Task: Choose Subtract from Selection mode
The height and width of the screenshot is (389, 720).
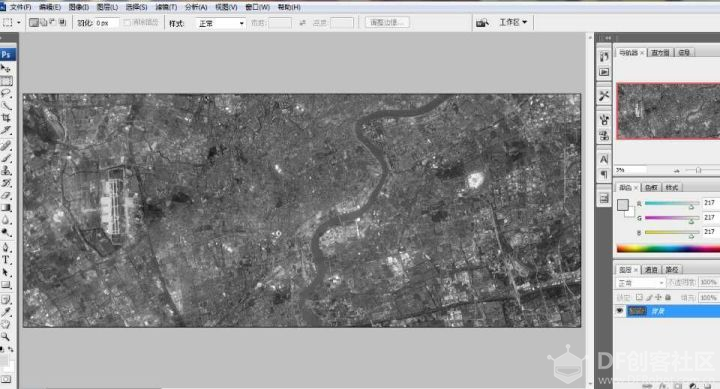Action: pos(53,22)
